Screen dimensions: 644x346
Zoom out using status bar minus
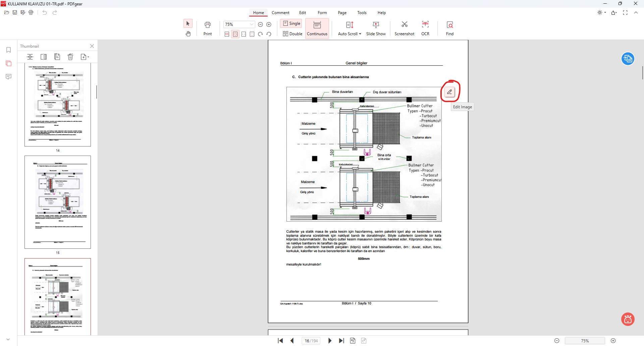pos(557,341)
